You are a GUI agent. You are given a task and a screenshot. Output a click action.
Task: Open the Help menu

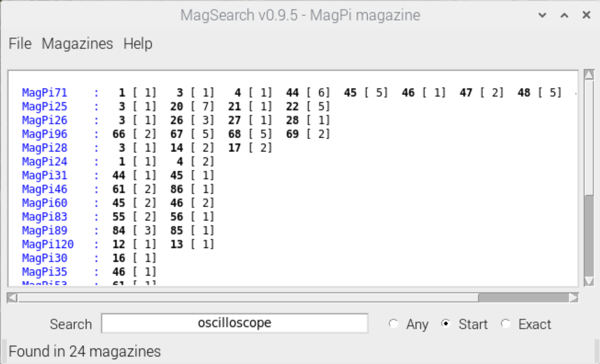click(138, 44)
